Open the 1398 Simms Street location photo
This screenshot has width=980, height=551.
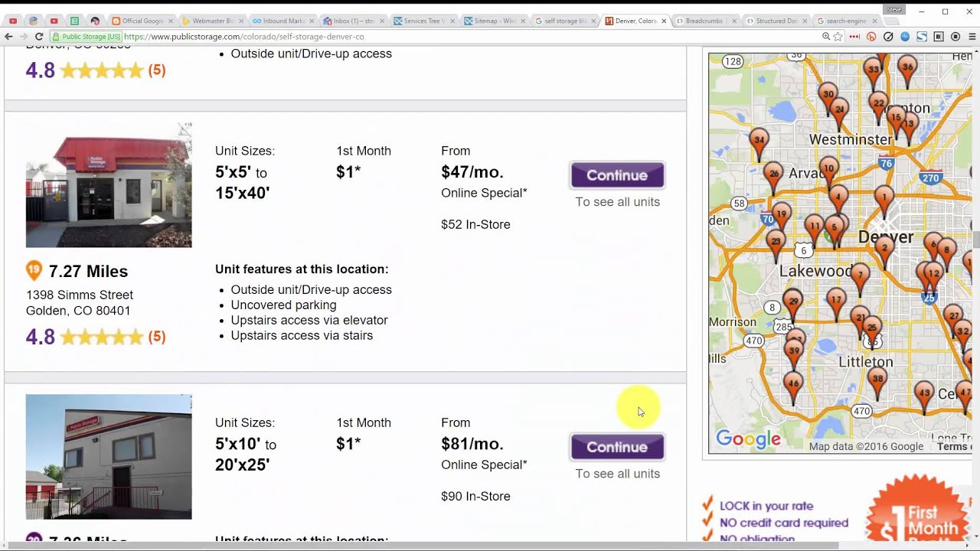(x=109, y=185)
